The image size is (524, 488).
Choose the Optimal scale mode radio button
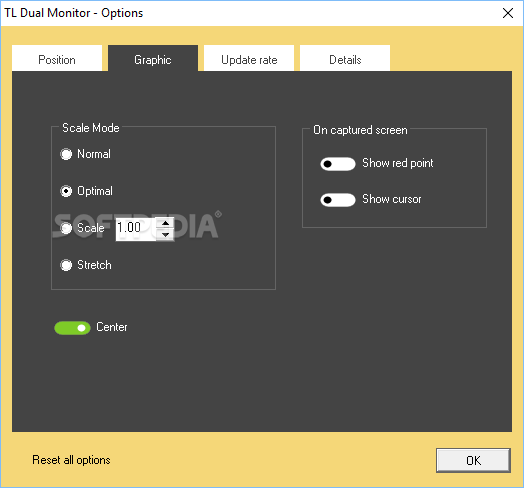point(66,191)
